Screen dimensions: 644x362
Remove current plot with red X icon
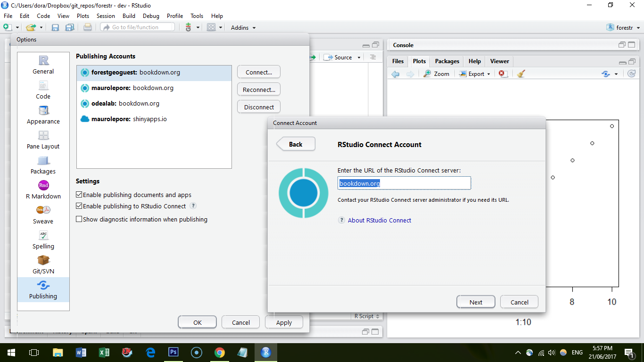coord(503,74)
